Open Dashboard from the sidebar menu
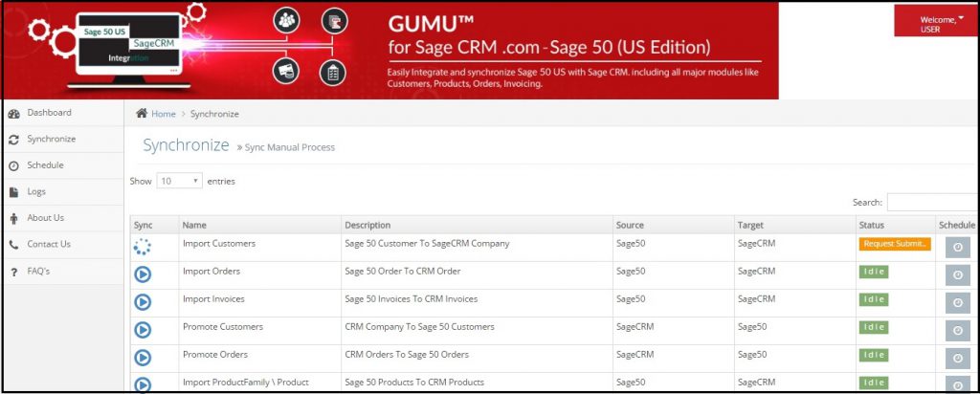980x394 pixels. [50, 113]
